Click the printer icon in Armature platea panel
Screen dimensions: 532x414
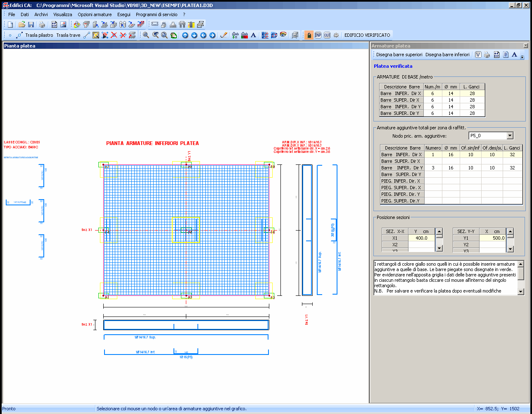pos(487,55)
